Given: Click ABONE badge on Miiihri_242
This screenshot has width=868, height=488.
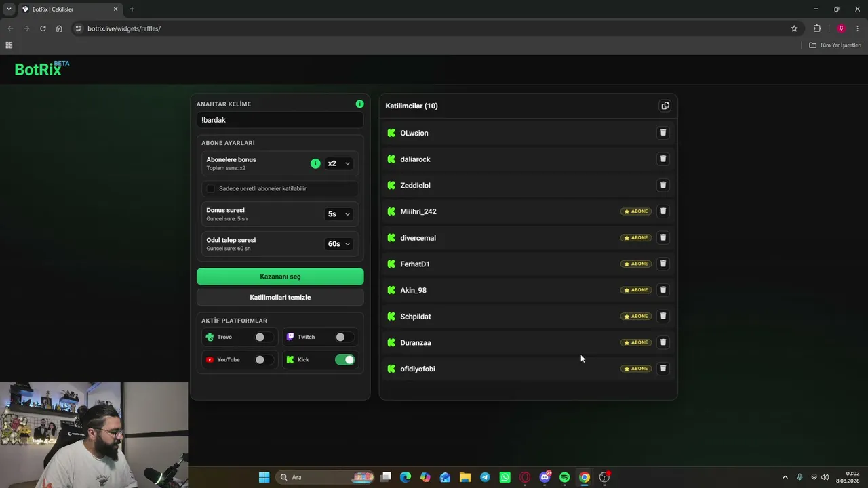Looking at the screenshot, I should [x=636, y=211].
